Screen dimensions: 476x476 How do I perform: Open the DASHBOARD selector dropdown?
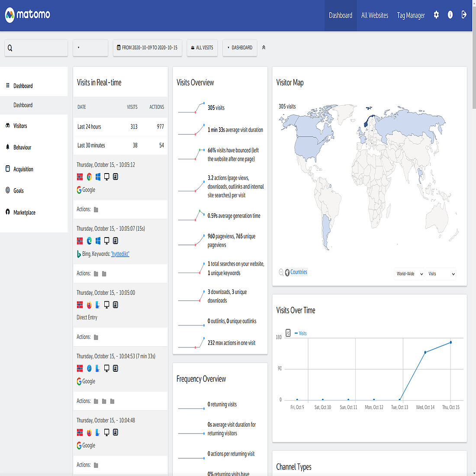[x=240, y=48]
